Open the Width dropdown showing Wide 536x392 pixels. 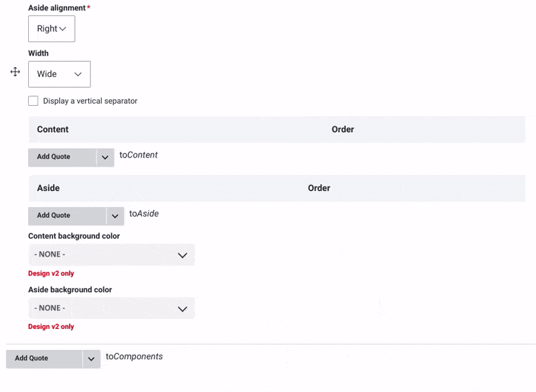(59, 74)
